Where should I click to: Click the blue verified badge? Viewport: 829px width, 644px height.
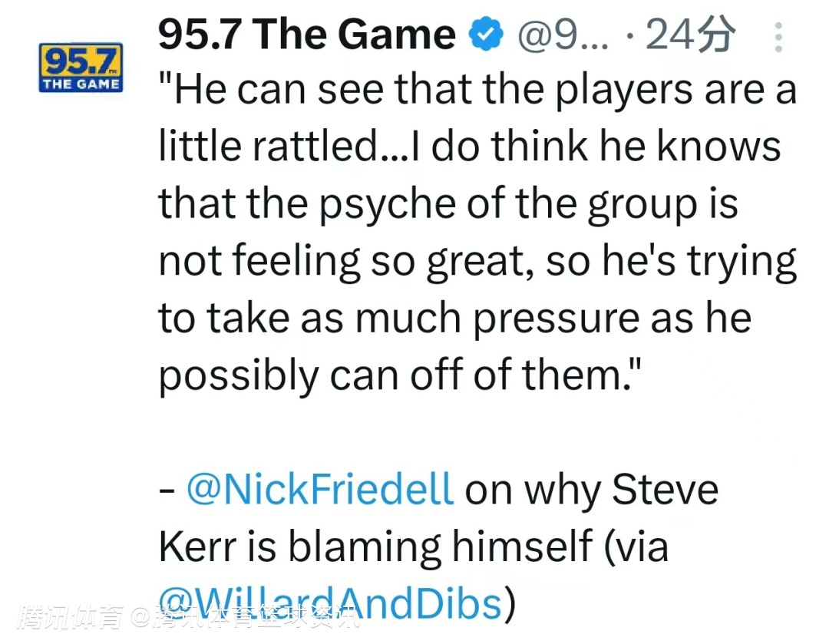(485, 35)
